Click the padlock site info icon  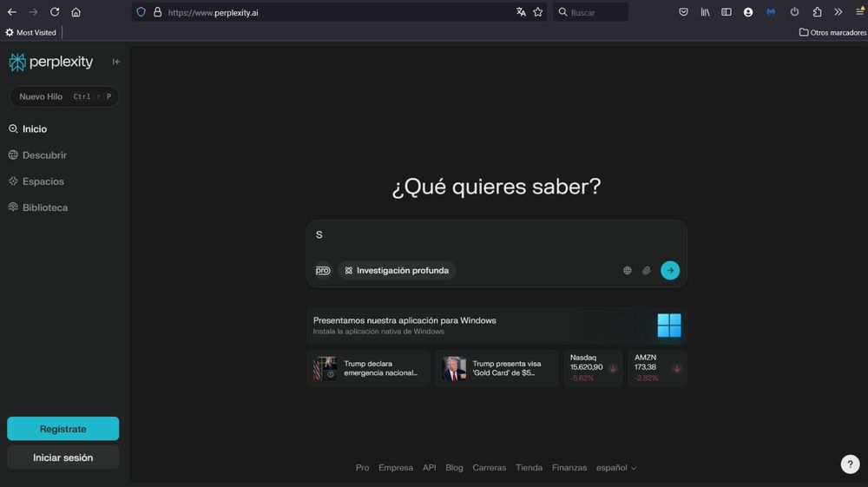(158, 12)
